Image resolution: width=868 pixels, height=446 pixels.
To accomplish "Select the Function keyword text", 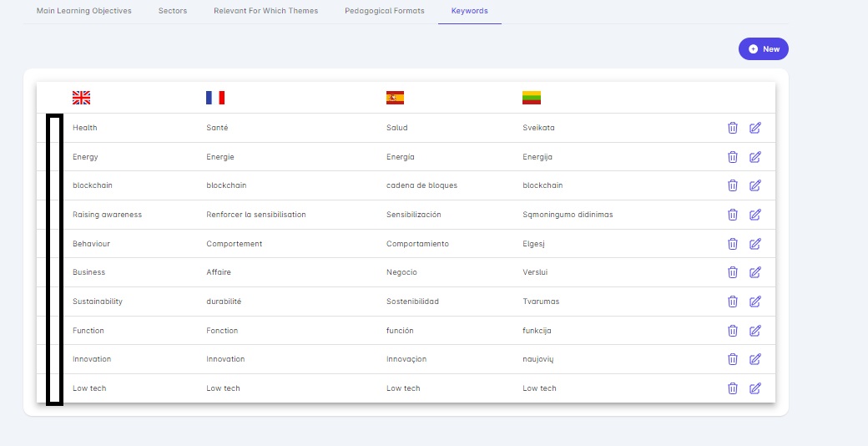I will click(88, 331).
